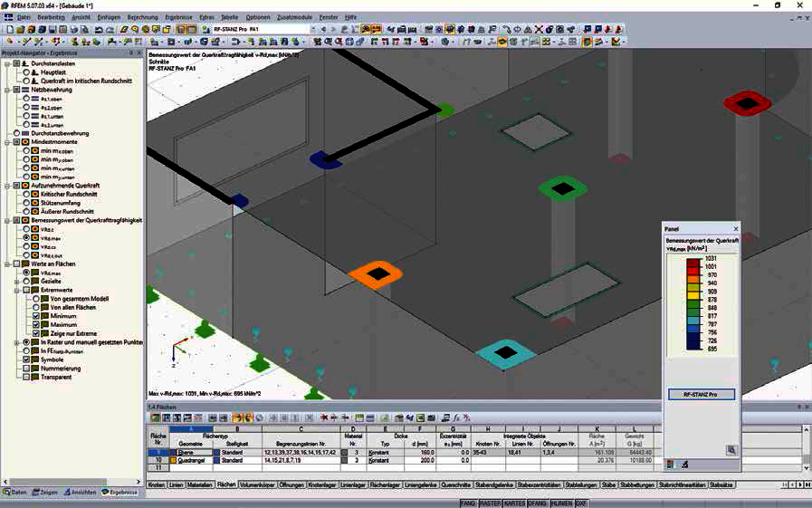The width and height of the screenshot is (812, 508).
Task: Select the Durchstanzbewehrung radio button
Action: pyautogui.click(x=17, y=133)
